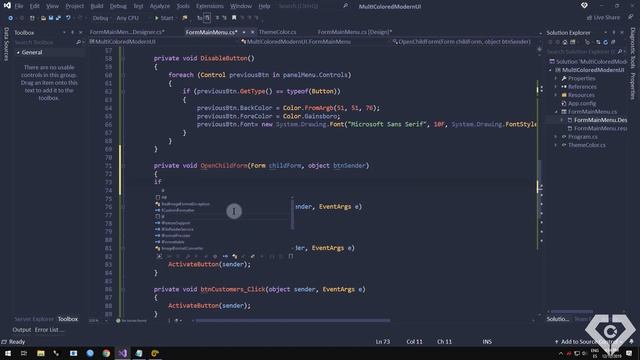
Task: Click the top Search (Ctrl+Q) box
Action: pyautogui.click(x=313, y=6)
